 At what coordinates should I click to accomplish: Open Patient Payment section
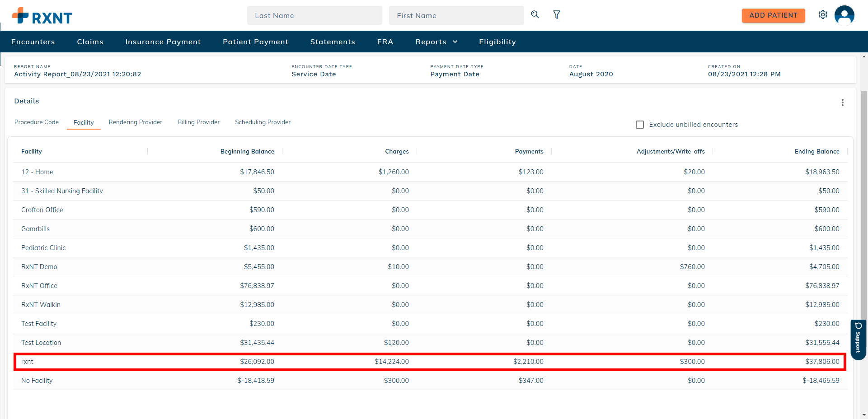point(255,42)
